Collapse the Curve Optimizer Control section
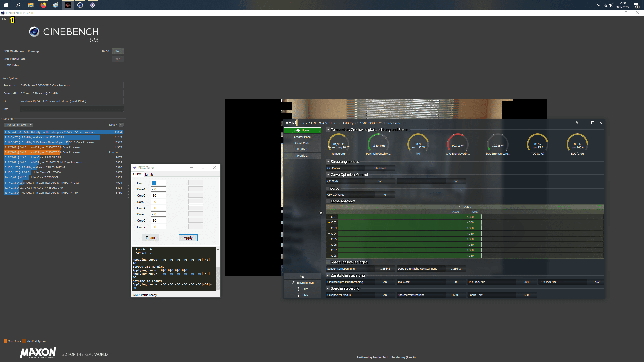This screenshot has height=362, width=644. point(328,175)
